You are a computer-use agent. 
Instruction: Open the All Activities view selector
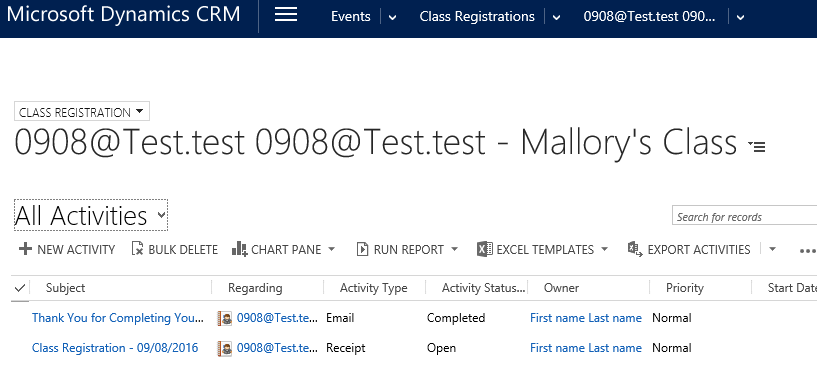pos(91,215)
